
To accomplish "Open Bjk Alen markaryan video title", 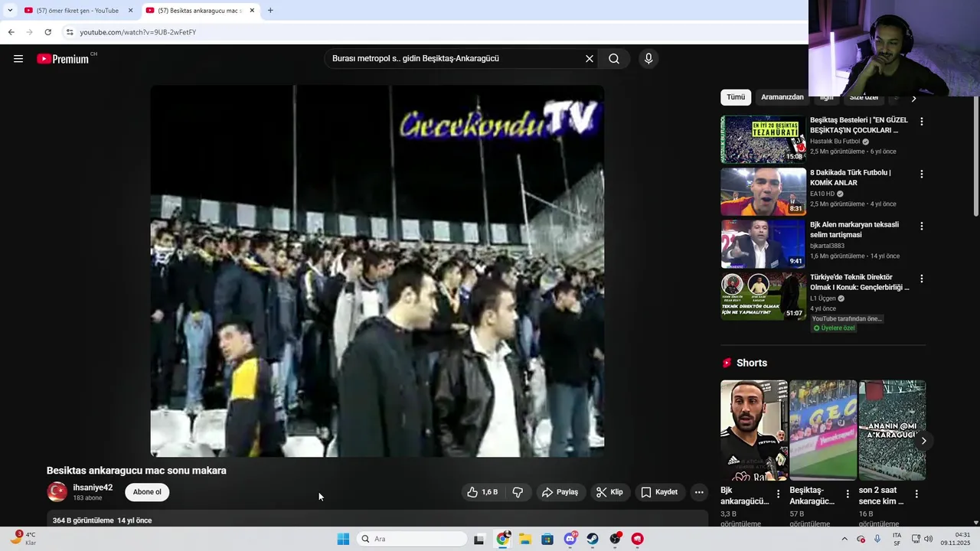I will [854, 230].
